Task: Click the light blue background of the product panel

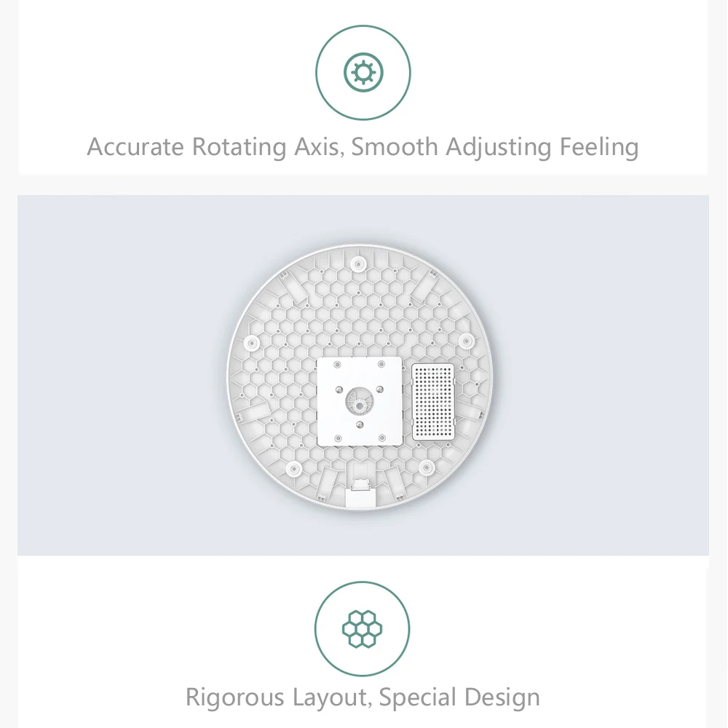Action: click(x=116, y=371)
